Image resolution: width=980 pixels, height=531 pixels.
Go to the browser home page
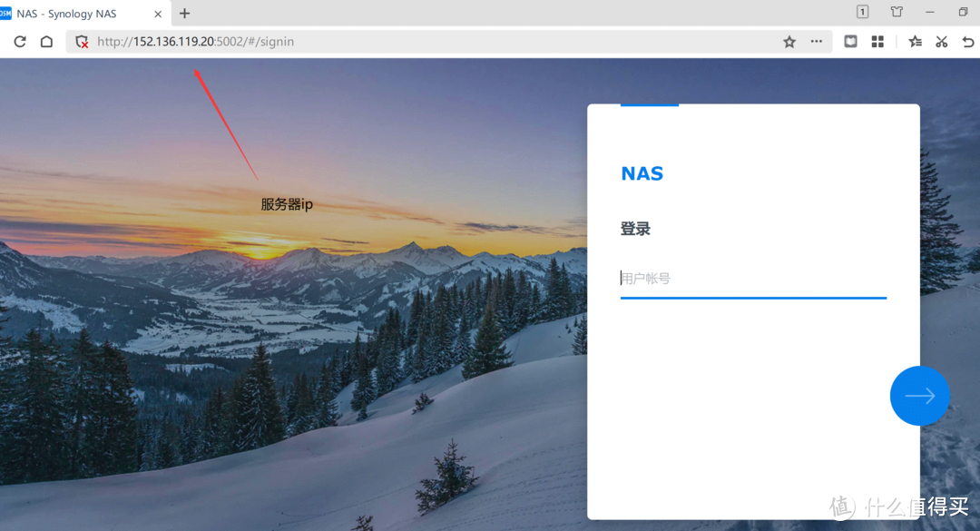coord(46,42)
